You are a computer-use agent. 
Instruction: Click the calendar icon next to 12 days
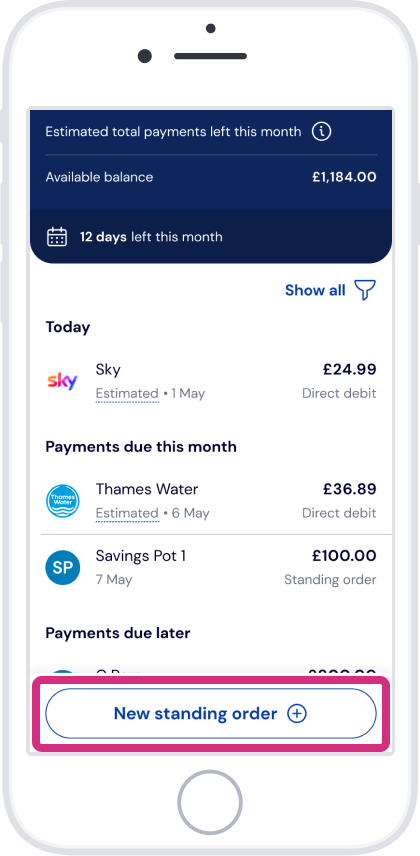point(57,237)
